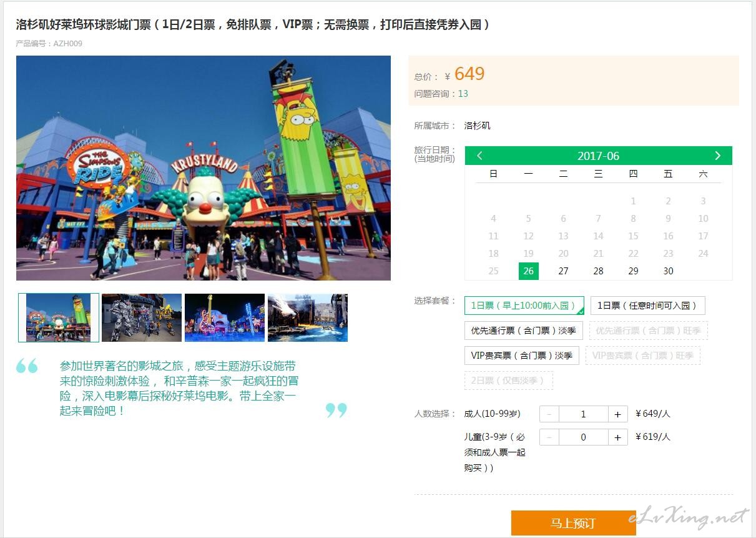Click greyed-out date 1 in calendar
This screenshot has height=538, width=756.
(633, 201)
